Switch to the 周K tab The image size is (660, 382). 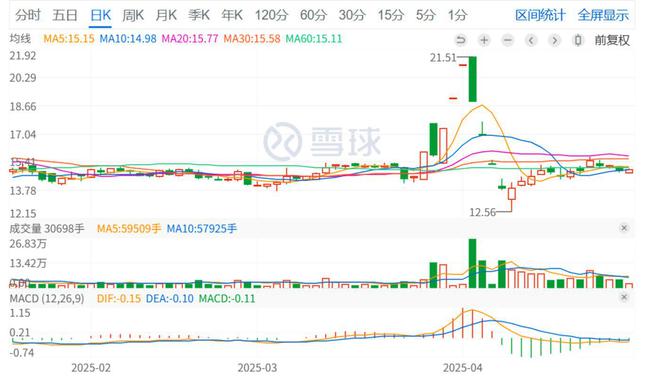[133, 15]
